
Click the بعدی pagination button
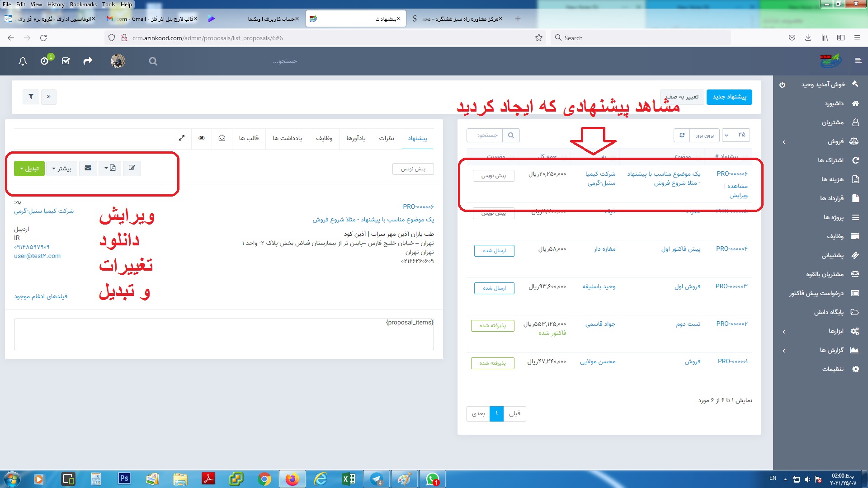[x=478, y=413]
